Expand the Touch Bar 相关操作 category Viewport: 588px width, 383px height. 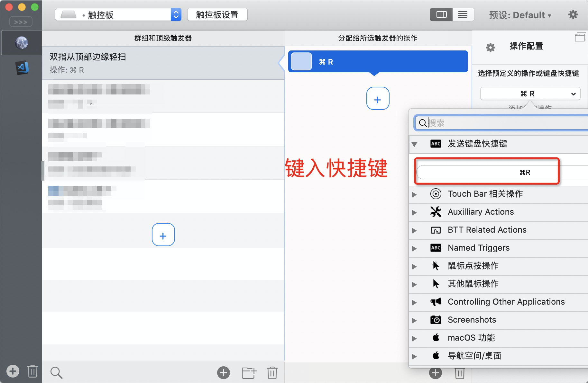point(414,194)
